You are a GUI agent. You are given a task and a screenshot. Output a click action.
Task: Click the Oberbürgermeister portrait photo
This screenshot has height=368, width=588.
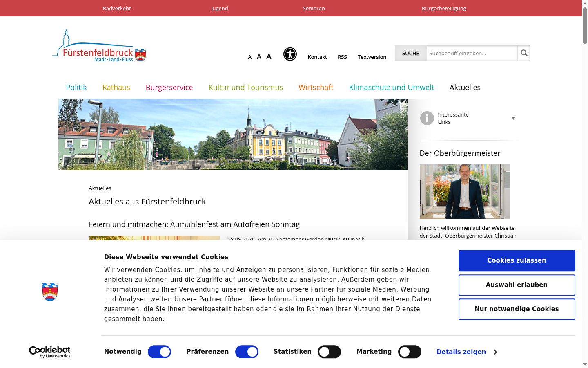pyautogui.click(x=464, y=191)
